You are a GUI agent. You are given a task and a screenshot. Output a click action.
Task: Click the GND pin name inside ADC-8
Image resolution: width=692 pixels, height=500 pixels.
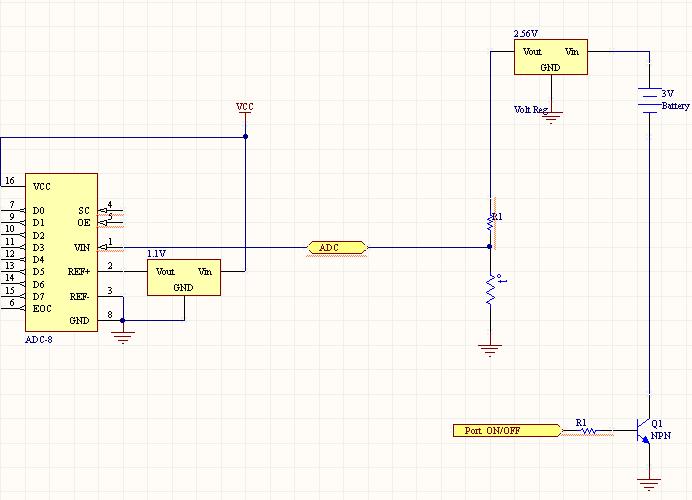pyautogui.click(x=79, y=320)
